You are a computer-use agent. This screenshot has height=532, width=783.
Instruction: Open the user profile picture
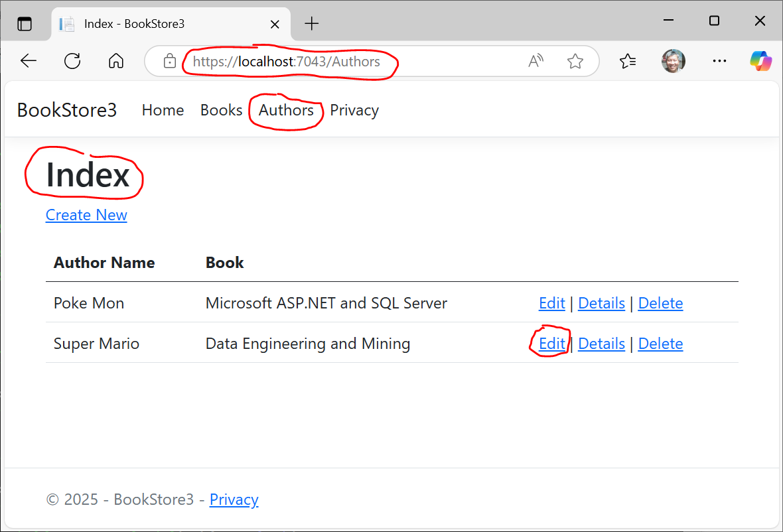(x=673, y=61)
